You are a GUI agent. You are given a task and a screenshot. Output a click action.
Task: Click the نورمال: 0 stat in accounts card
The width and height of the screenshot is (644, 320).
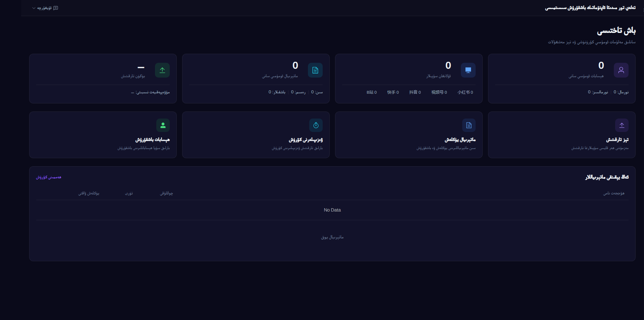[x=621, y=92]
